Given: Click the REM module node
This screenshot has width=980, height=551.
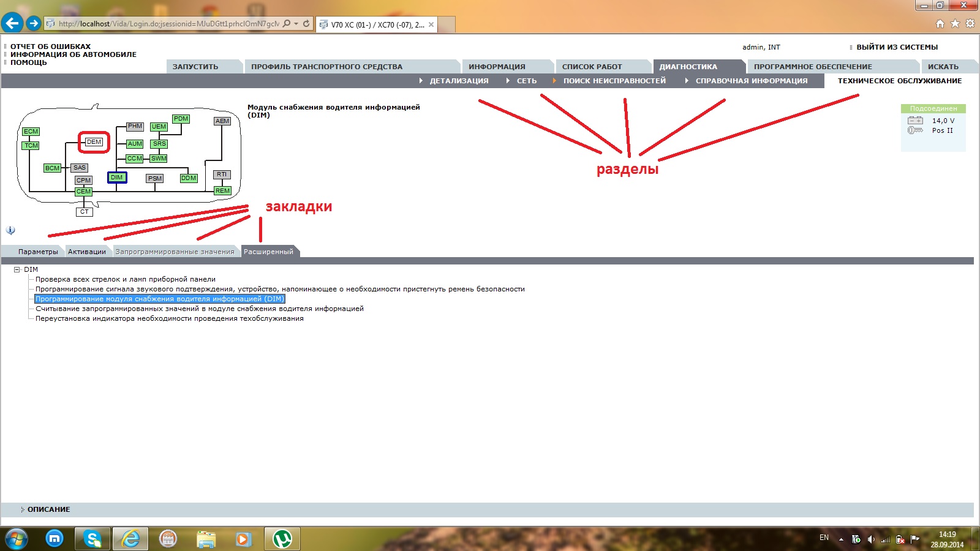Looking at the screenshot, I should click(222, 191).
